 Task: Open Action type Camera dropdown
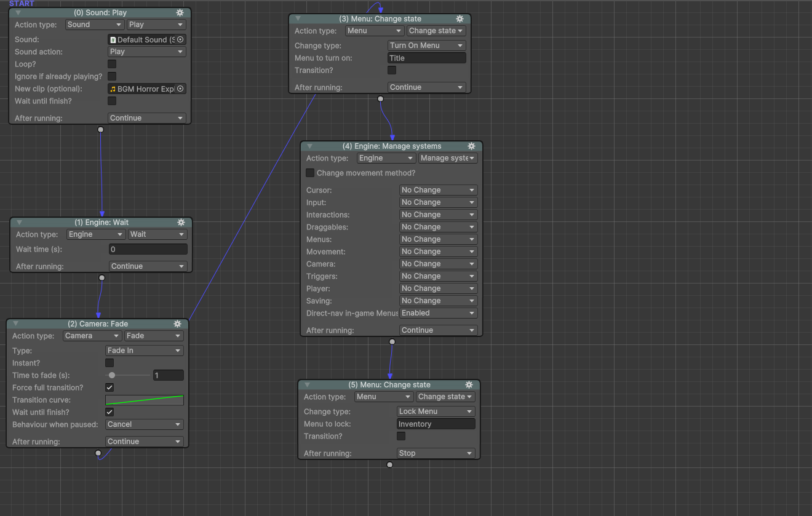tap(92, 336)
